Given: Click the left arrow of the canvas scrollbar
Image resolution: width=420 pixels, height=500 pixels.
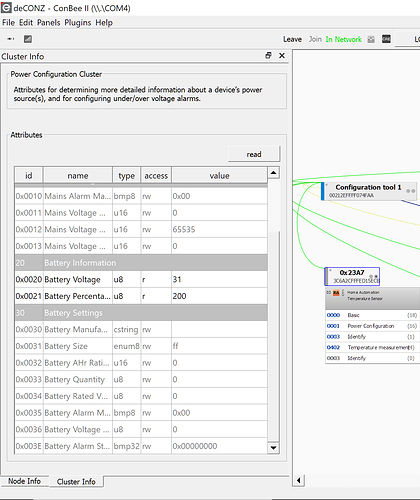Looking at the screenshot, I should pyautogui.click(x=299, y=480).
